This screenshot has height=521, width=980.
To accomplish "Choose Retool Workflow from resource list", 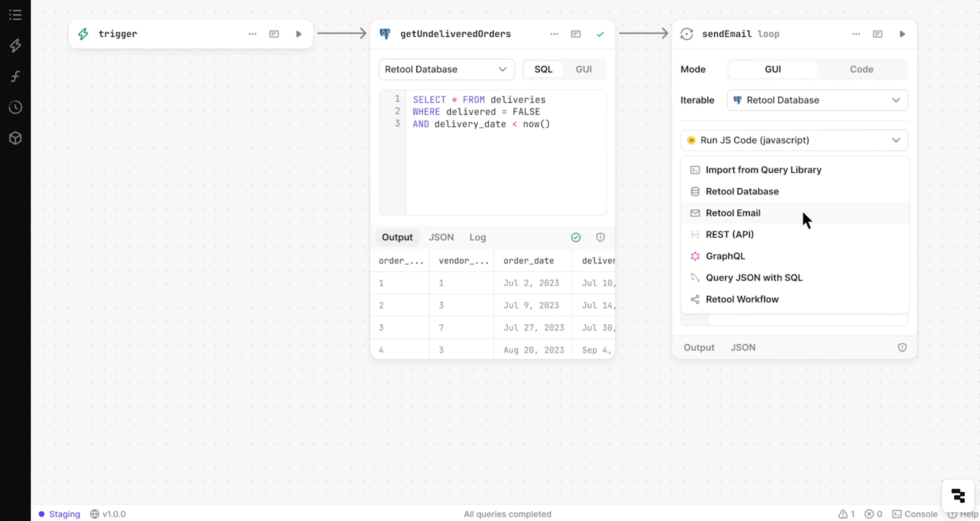I will (x=795, y=299).
